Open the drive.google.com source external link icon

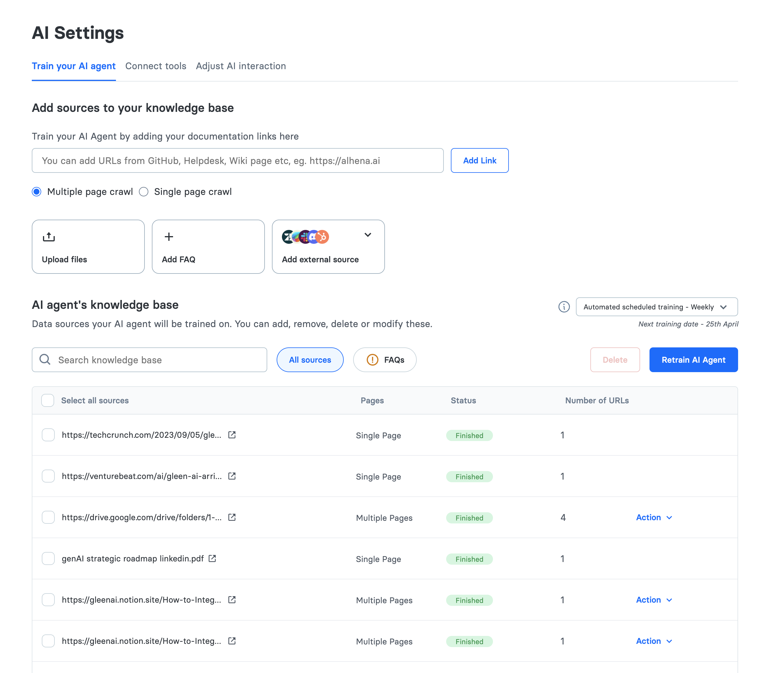[232, 518]
